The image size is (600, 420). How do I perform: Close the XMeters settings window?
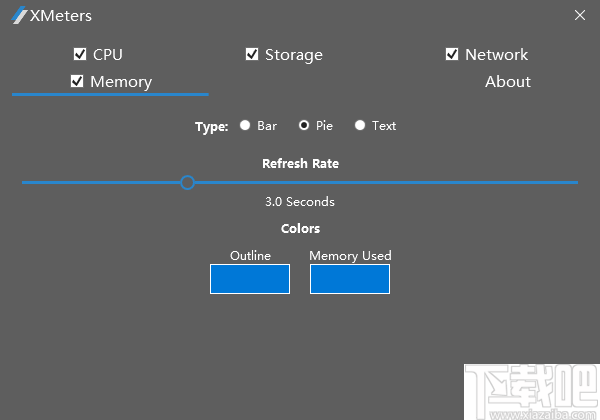[x=580, y=15]
